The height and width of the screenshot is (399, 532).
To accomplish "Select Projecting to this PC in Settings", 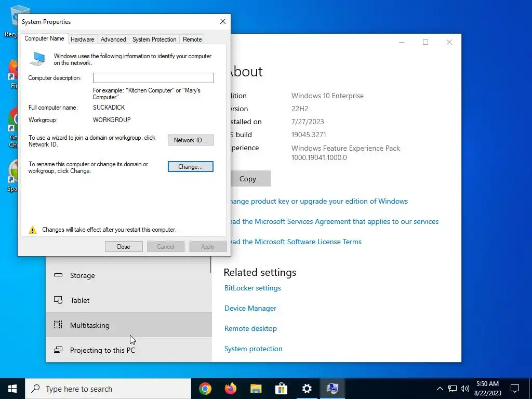I will pos(128,350).
